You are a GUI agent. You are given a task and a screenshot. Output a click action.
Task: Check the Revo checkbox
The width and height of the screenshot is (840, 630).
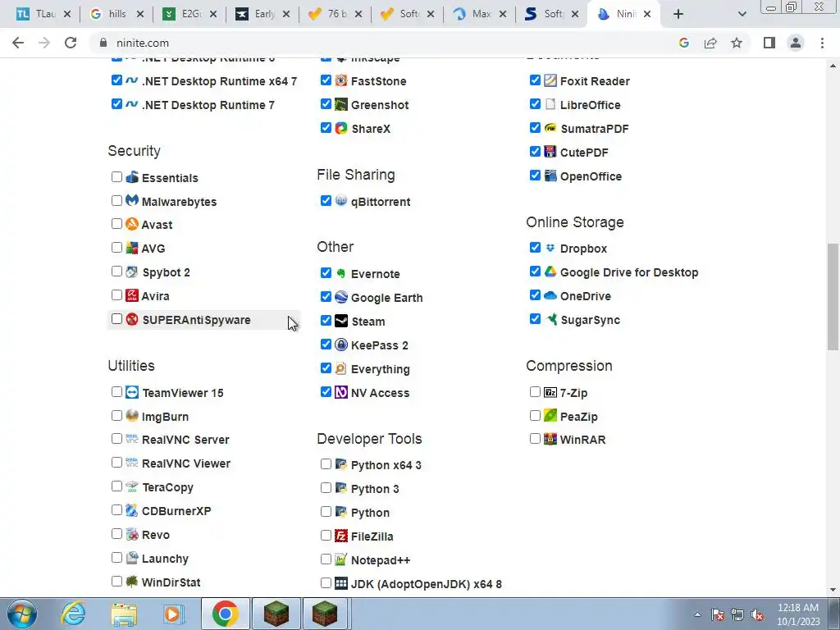(116, 534)
